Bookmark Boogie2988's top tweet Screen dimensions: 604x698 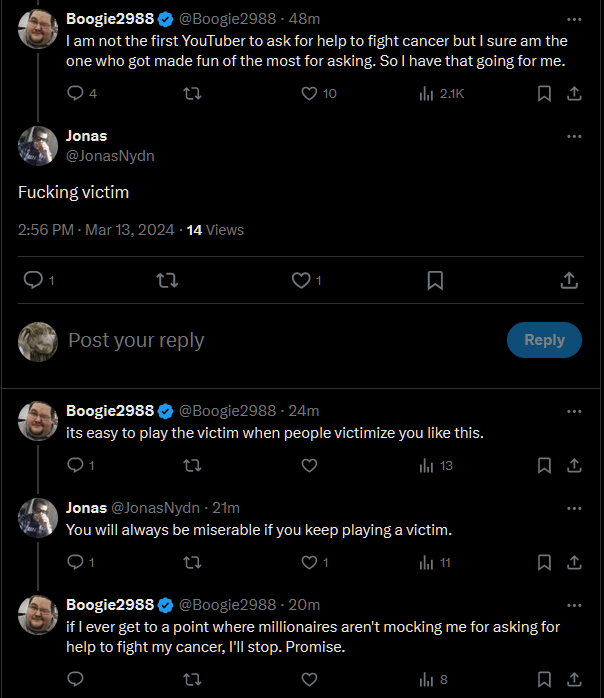click(544, 93)
